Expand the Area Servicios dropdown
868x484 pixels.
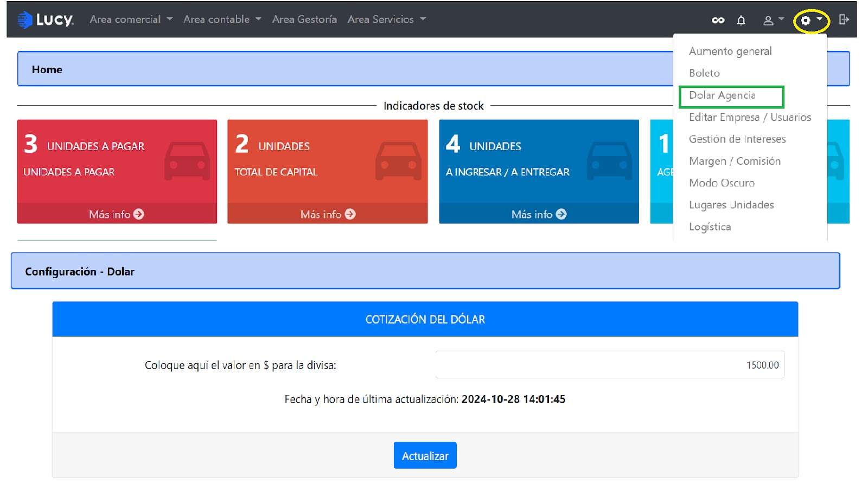(x=387, y=20)
